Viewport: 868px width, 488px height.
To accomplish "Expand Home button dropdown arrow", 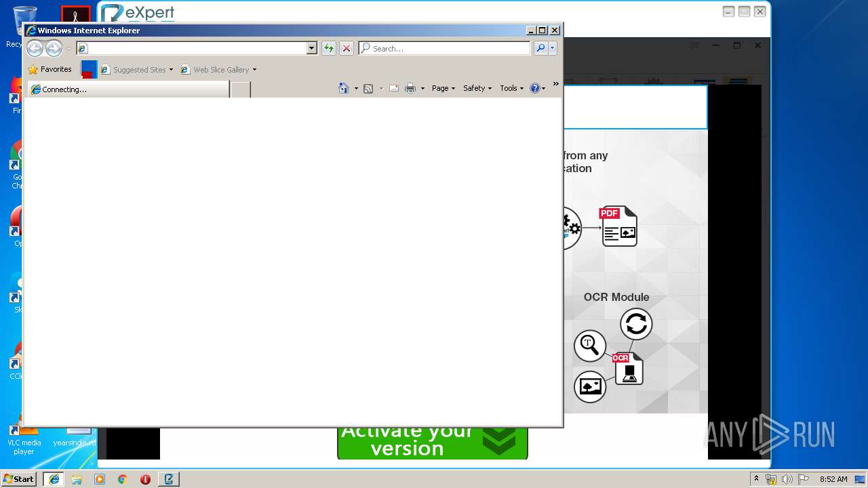I will pyautogui.click(x=356, y=88).
